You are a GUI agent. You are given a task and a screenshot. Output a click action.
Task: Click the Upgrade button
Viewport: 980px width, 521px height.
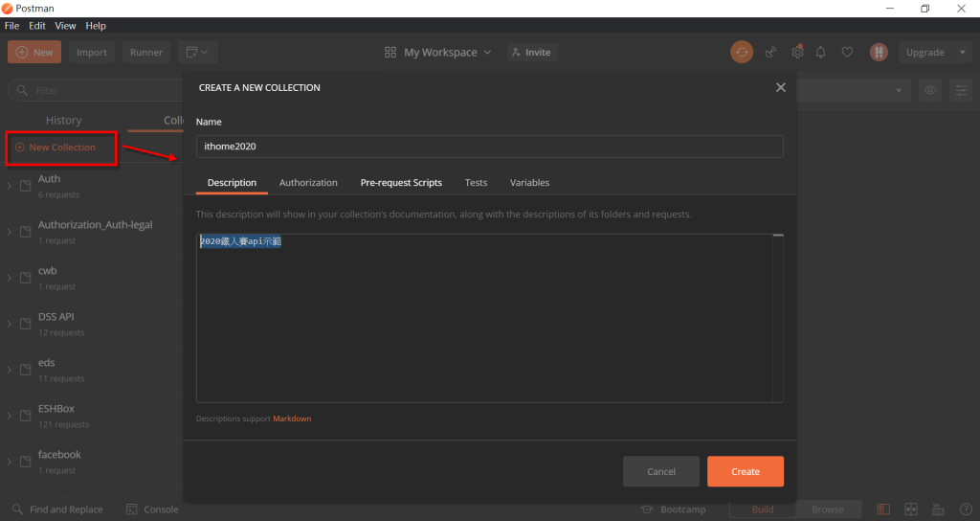(925, 53)
